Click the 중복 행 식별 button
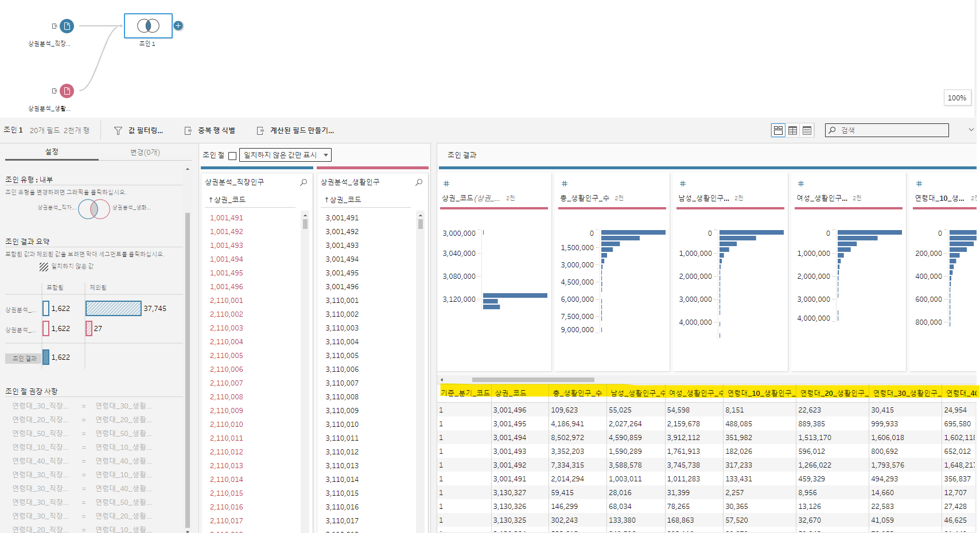 209,131
